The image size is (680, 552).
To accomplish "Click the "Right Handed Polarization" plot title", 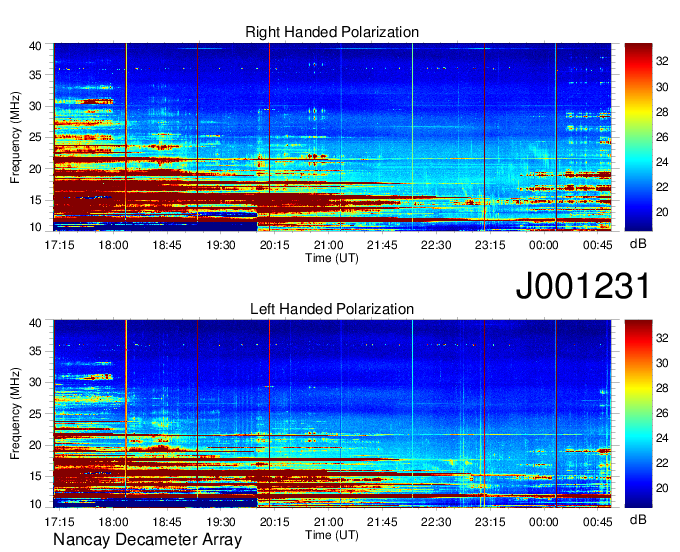I will [332, 32].
